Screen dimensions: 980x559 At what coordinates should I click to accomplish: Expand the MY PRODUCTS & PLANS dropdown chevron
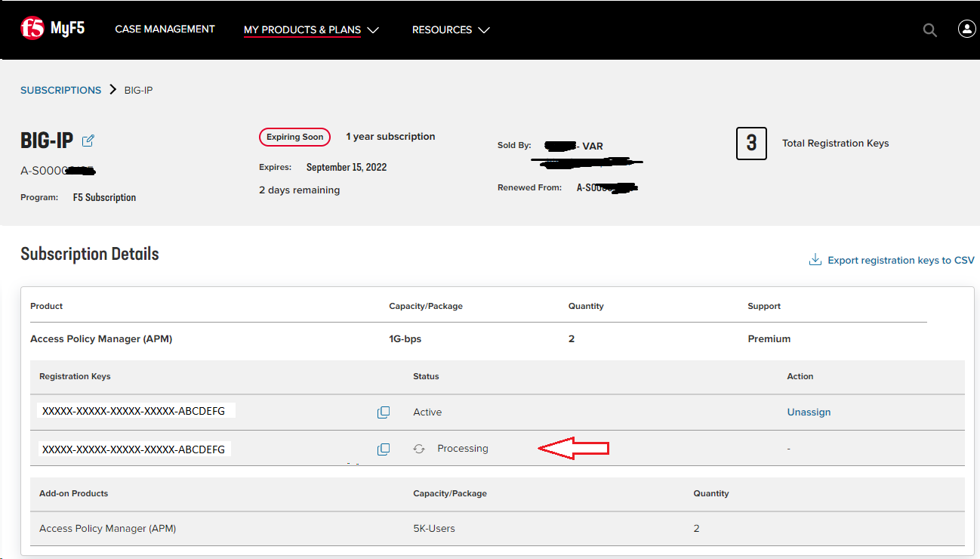(374, 30)
